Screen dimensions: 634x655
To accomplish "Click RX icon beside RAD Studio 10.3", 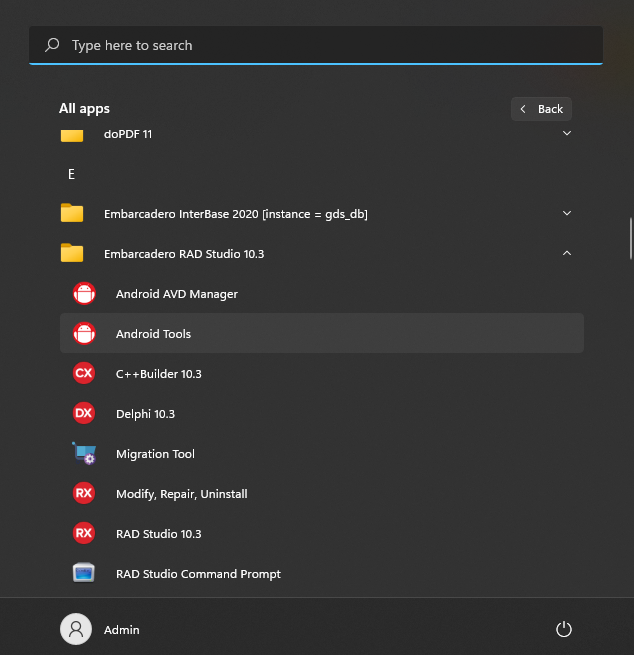I will tap(84, 533).
